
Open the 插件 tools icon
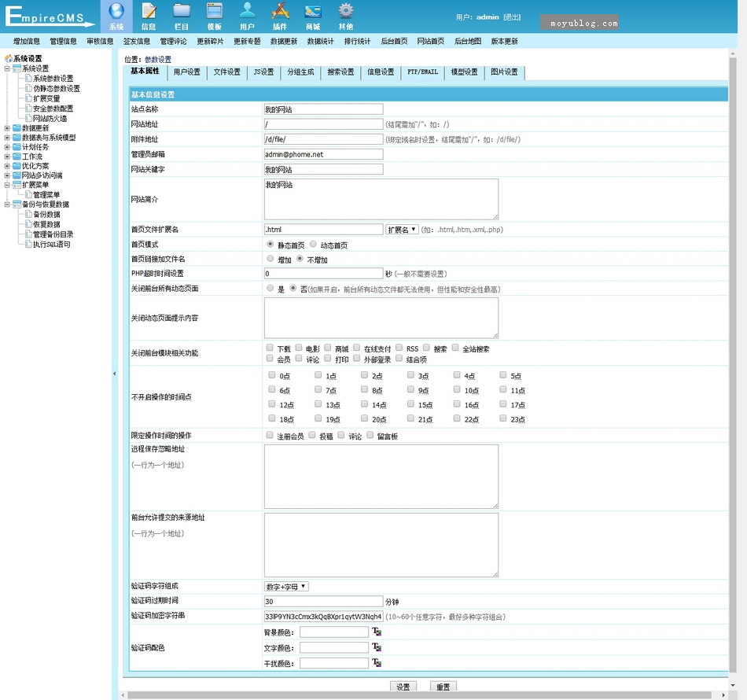tap(280, 11)
